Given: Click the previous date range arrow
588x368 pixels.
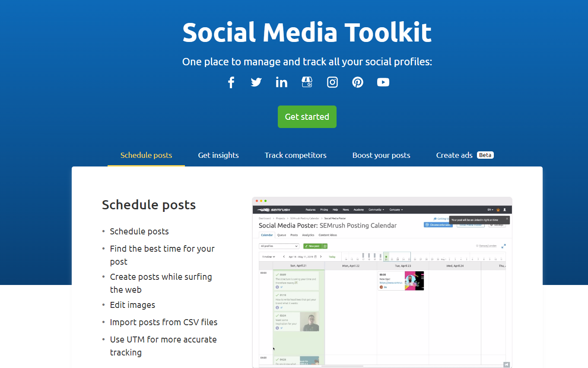Looking at the screenshot, I should pos(284,256).
